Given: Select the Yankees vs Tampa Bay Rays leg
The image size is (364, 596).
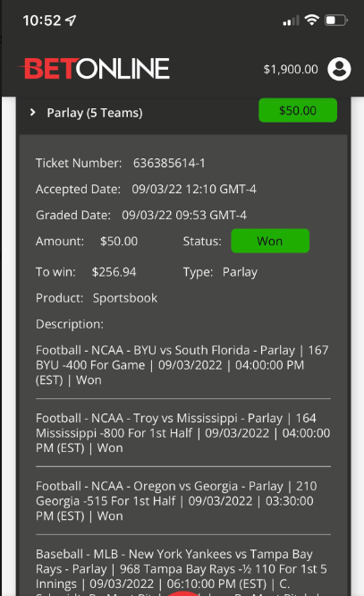Looking at the screenshot, I should 182,572.
